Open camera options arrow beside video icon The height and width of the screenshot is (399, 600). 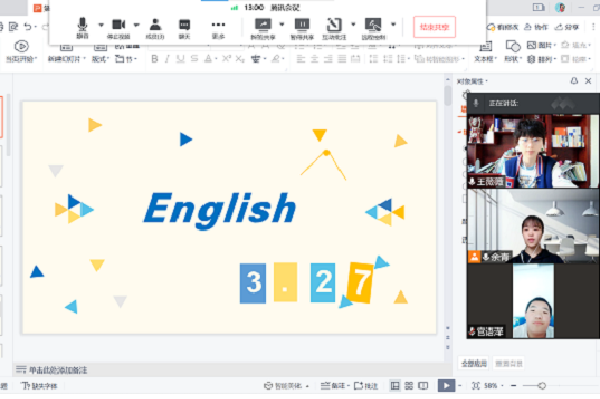point(137,25)
